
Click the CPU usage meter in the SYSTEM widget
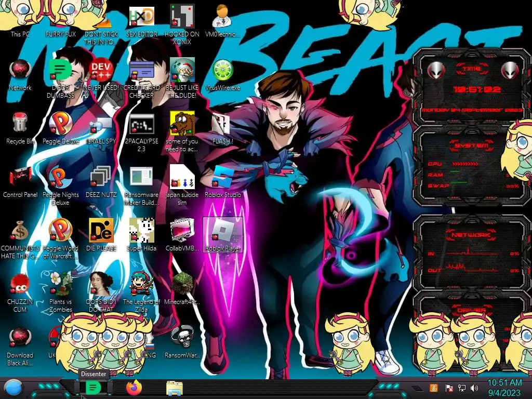[464, 164]
